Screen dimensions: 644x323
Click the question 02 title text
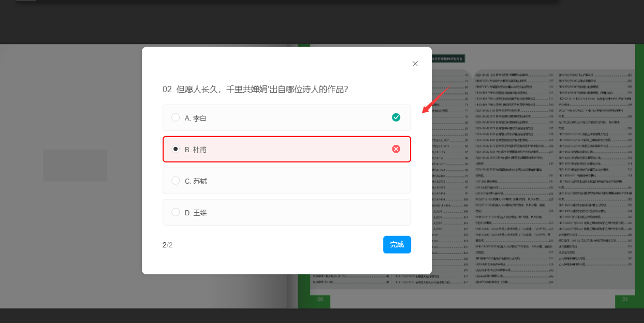click(x=255, y=89)
